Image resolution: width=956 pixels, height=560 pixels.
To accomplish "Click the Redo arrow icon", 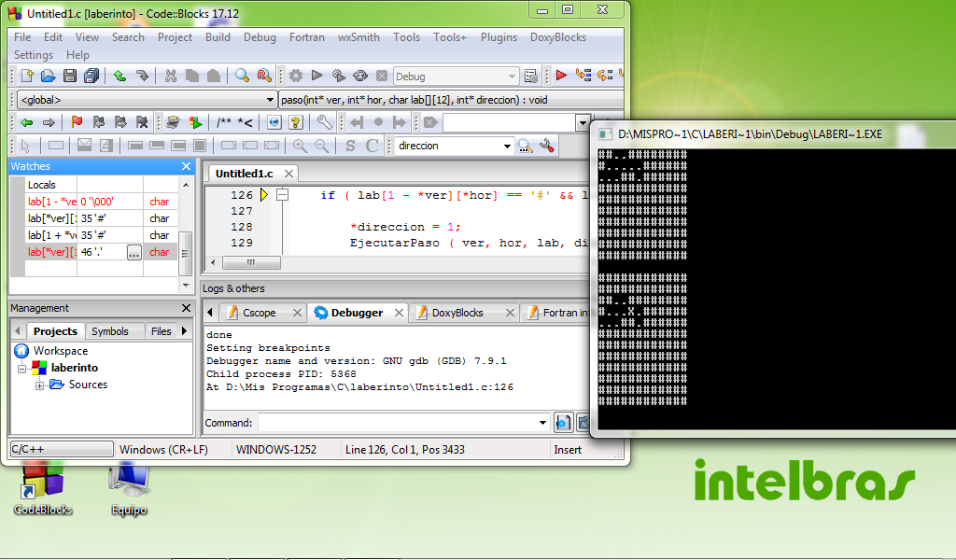I will 142,76.
